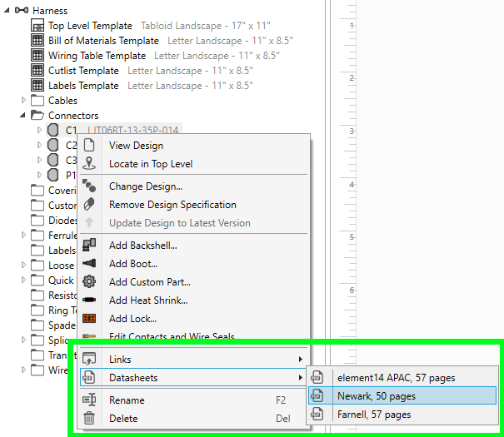
Task: Click the Delete trash can icon
Action: [89, 418]
